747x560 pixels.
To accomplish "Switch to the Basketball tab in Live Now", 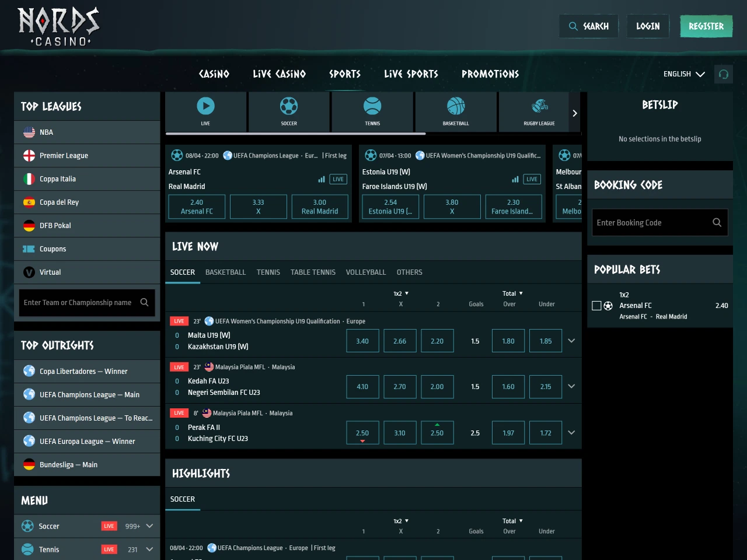I will tap(225, 272).
